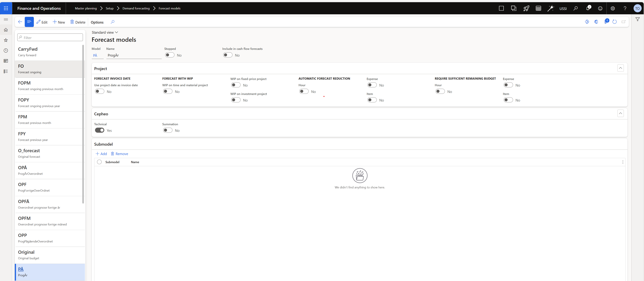Click the notifications bell icon

[588, 8]
